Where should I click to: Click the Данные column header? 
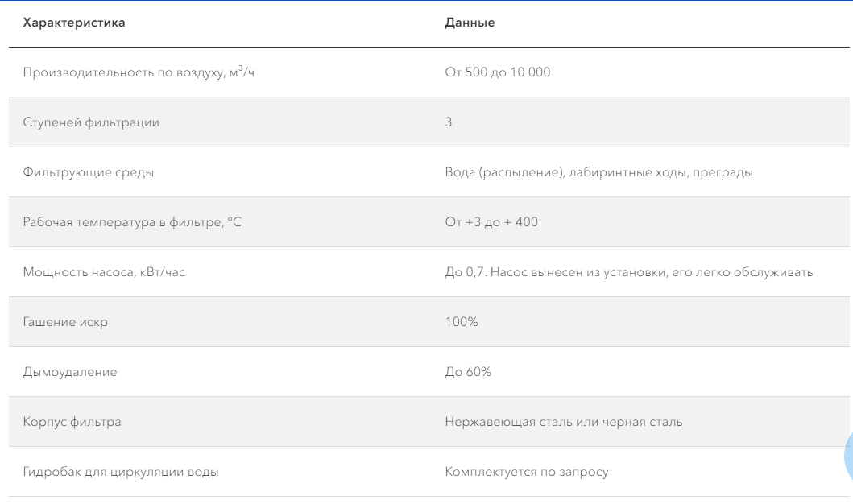(470, 23)
